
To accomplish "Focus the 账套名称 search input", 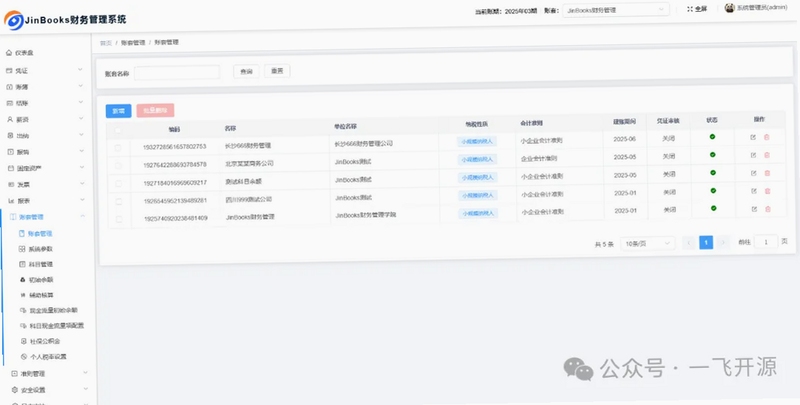I will (177, 72).
